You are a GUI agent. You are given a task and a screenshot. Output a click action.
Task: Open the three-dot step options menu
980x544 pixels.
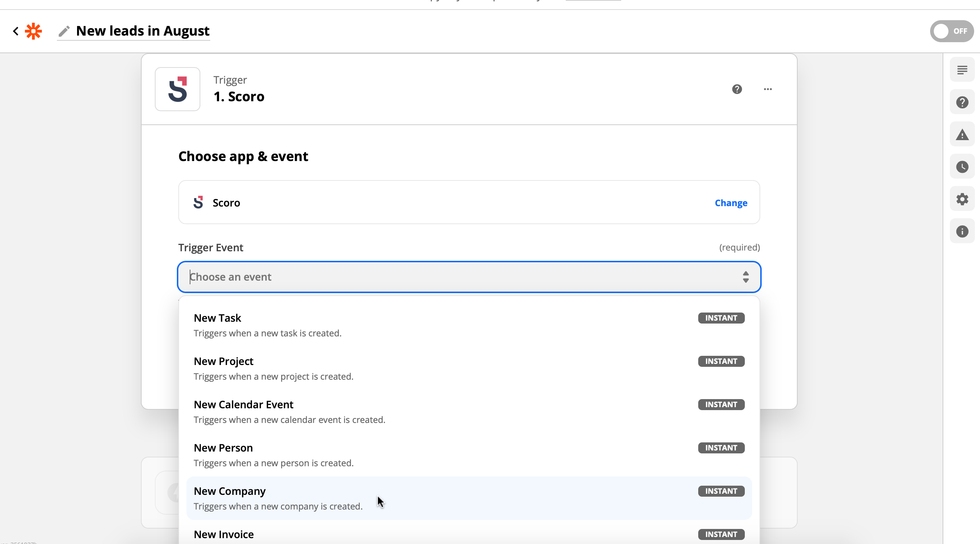pos(768,89)
